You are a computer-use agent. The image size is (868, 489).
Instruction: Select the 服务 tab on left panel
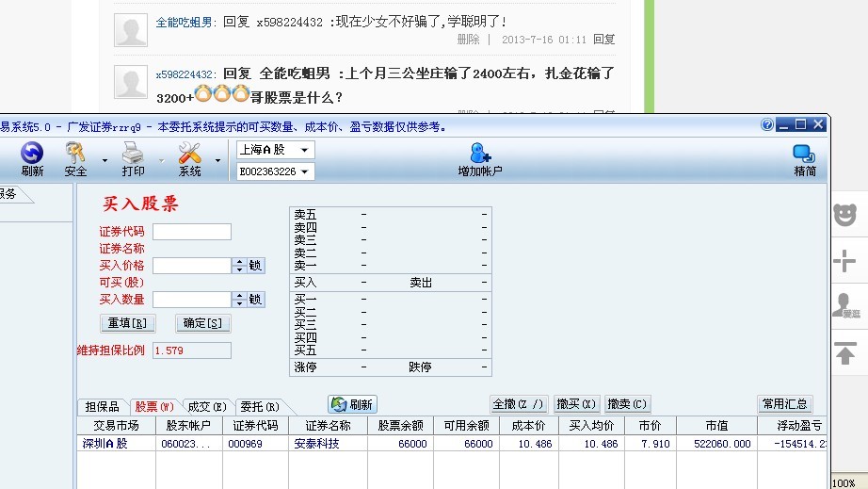10,194
